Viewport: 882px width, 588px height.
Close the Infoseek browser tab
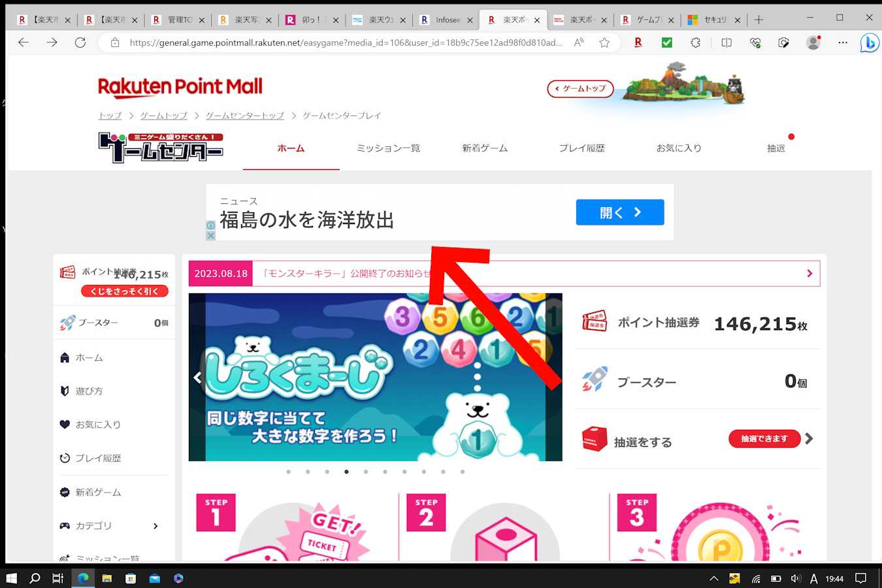click(x=470, y=20)
